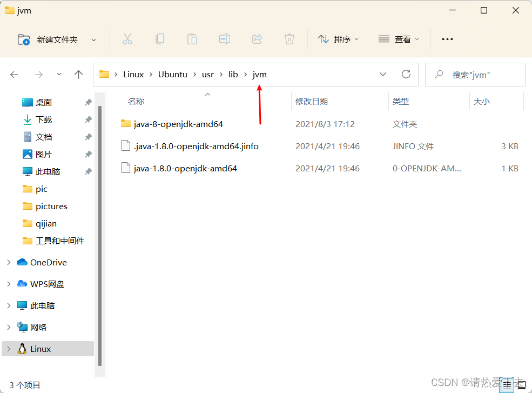Refresh the jvm folder view
This screenshot has height=393, width=532.
(x=405, y=74)
